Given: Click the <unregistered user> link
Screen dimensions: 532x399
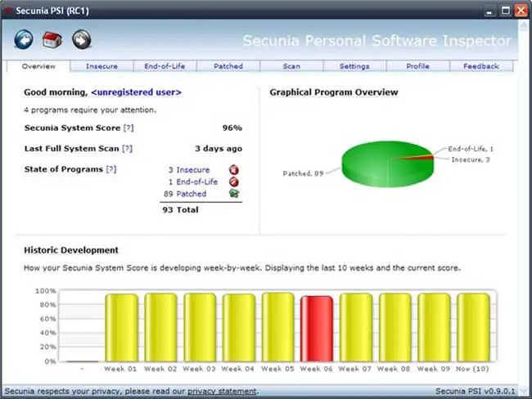Looking at the screenshot, I should (137, 92).
